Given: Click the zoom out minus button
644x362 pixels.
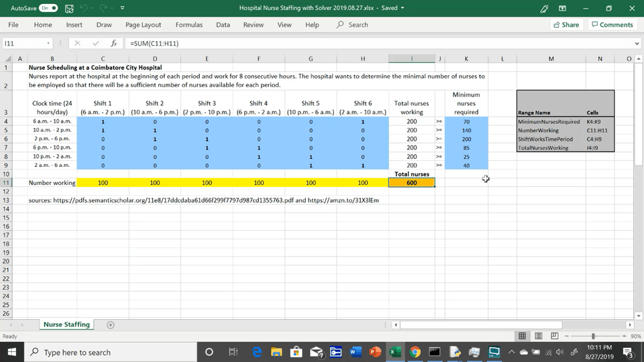Looking at the screenshot, I should pos(567,336).
